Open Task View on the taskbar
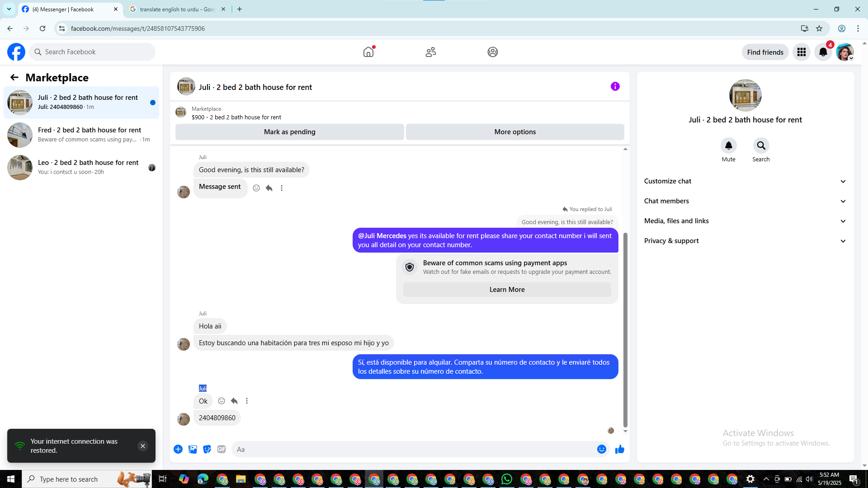This screenshot has width=868, height=488. click(163, 479)
